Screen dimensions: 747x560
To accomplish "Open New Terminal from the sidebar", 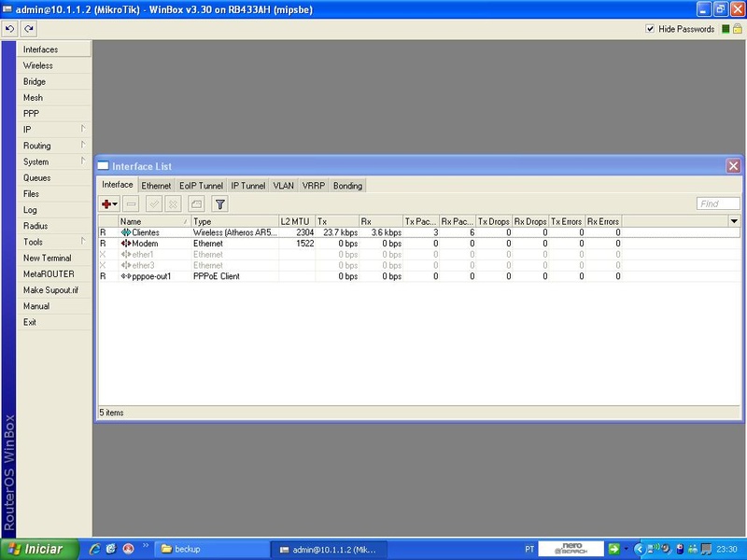I will tap(54, 259).
